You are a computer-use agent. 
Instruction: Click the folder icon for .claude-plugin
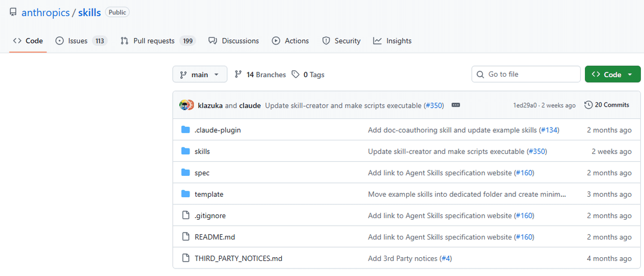[x=186, y=130]
